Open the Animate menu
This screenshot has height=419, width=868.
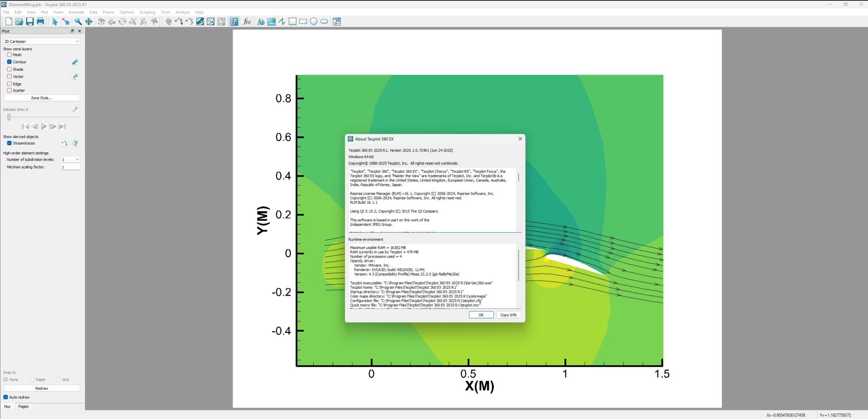(76, 12)
